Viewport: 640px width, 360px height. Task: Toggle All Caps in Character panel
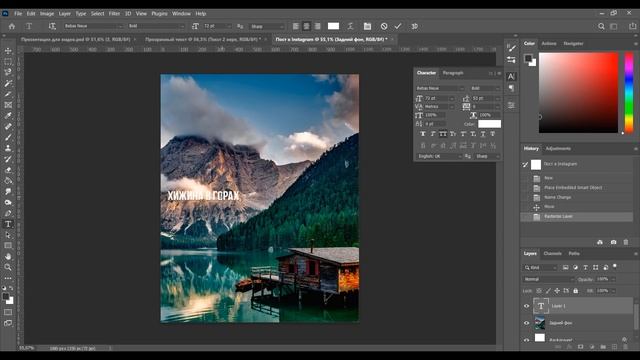443,134
